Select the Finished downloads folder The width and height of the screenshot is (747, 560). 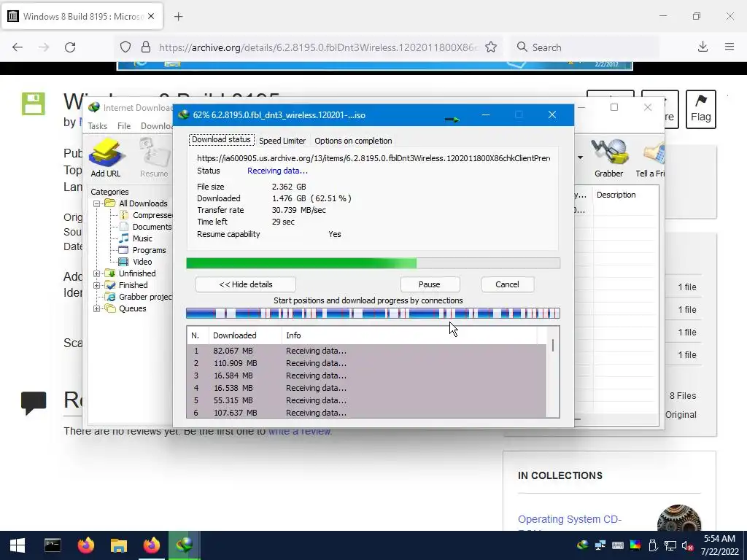click(x=126, y=285)
